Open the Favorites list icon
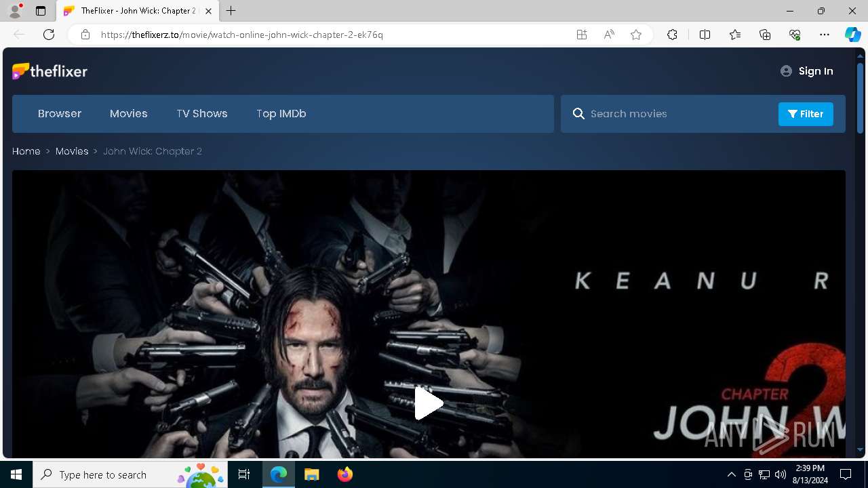The width and height of the screenshot is (868, 488). point(735,35)
